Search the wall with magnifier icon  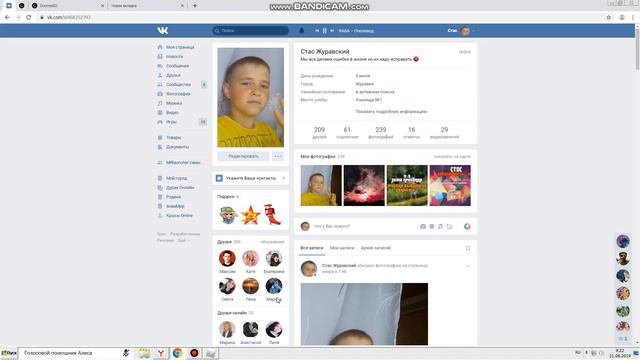[468, 248]
